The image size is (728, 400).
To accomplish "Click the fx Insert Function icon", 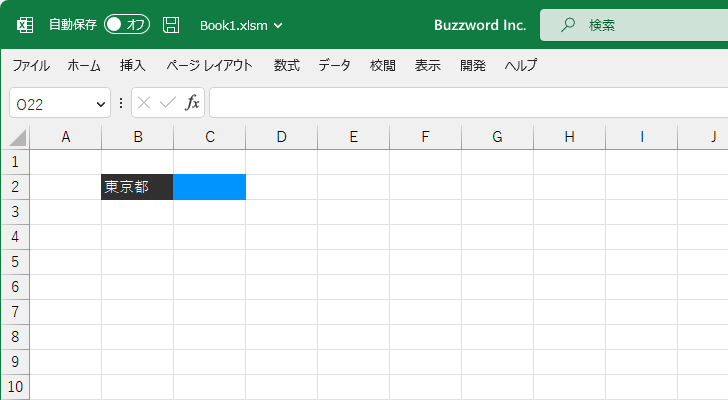I will [x=192, y=103].
